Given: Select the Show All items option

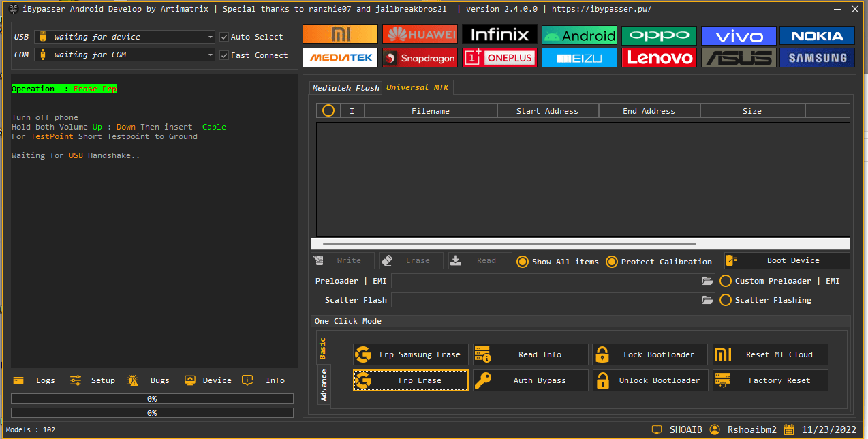Looking at the screenshot, I should [x=523, y=261].
